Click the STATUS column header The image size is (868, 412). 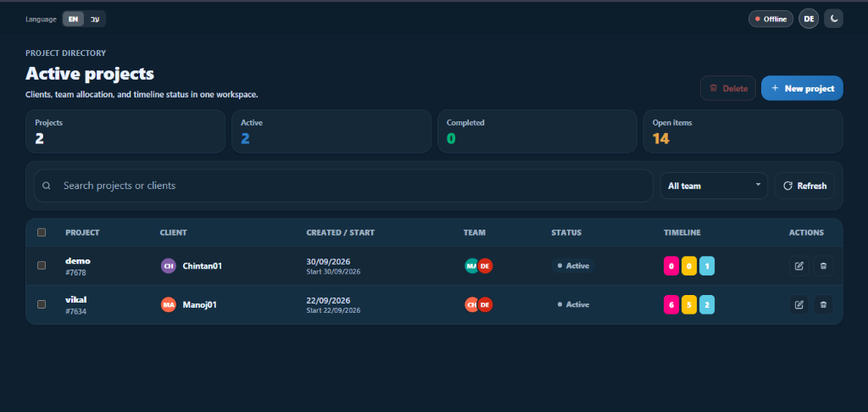click(x=566, y=232)
